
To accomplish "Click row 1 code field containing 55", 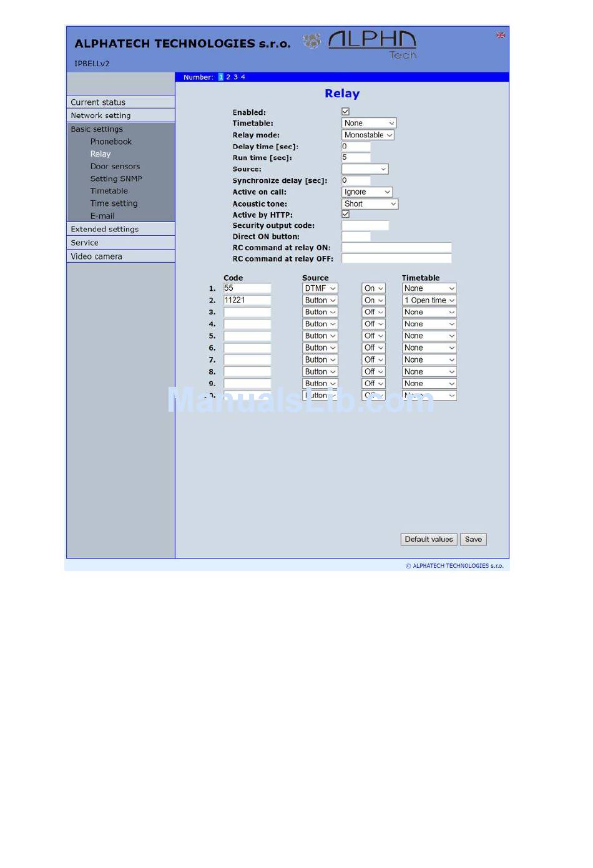I will [x=247, y=288].
